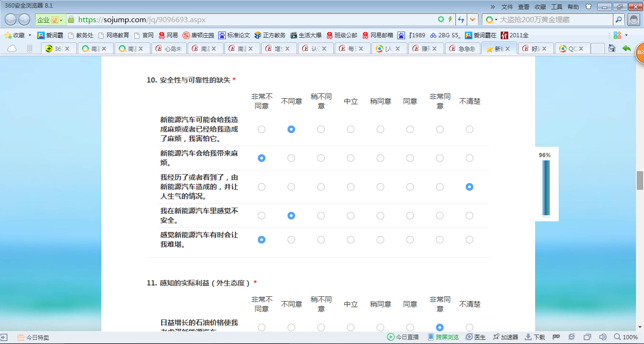Image resolution: width=644 pixels, height=344 pixels.
Task: Click the 跨屏浏览 button
Action: (x=443, y=337)
